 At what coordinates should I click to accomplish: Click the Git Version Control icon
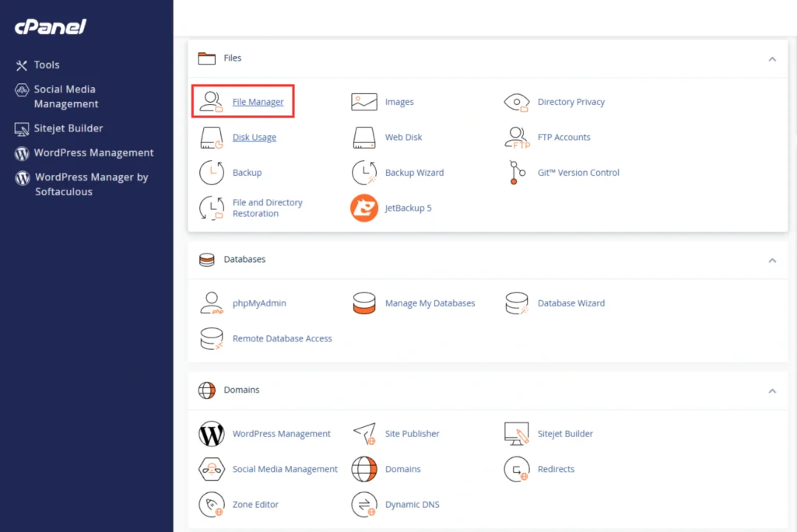(x=517, y=172)
